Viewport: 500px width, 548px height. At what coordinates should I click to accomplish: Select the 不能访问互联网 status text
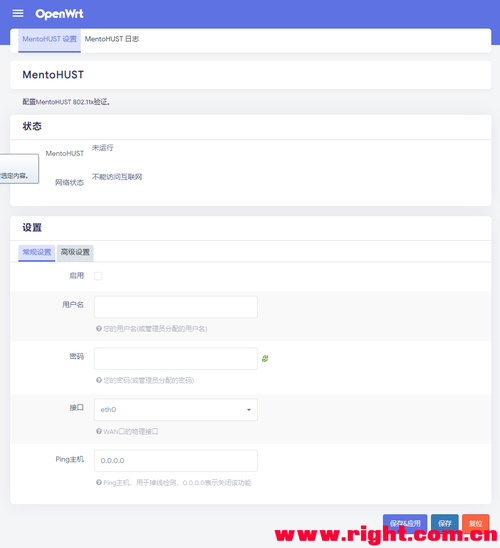click(117, 177)
